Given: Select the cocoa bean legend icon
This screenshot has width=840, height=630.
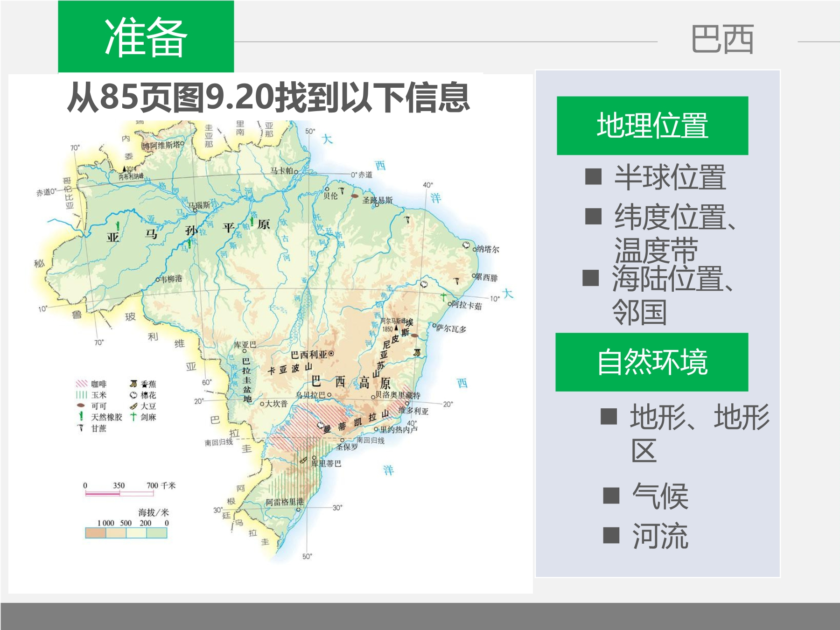Looking at the screenshot, I should click(x=81, y=406).
